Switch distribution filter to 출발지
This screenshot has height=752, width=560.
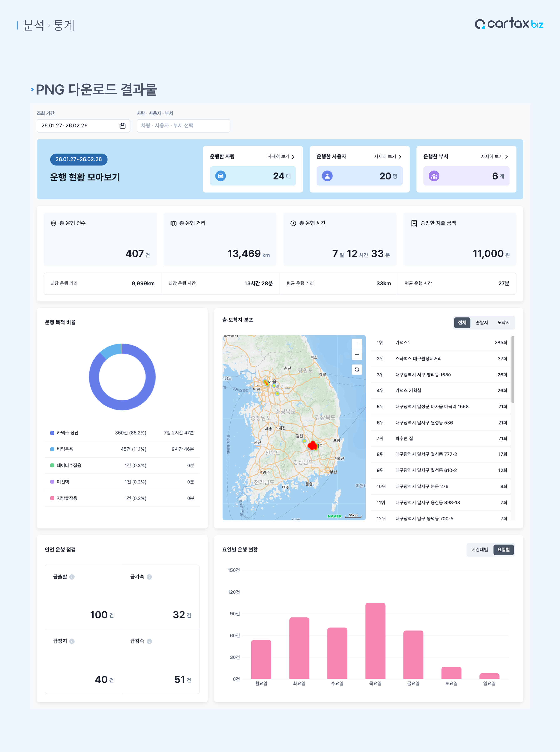point(481,323)
